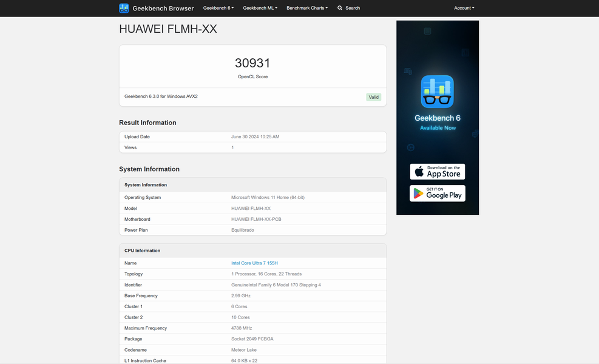
Task: Select 1 Processor, 16 Cores, 22 Threads text
Action: pos(266,274)
